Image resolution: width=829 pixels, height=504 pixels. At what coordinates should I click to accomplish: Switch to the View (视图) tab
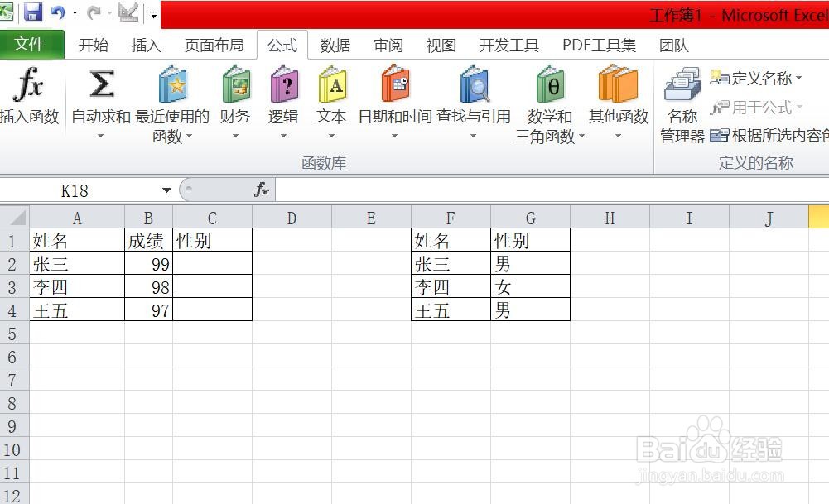point(441,46)
